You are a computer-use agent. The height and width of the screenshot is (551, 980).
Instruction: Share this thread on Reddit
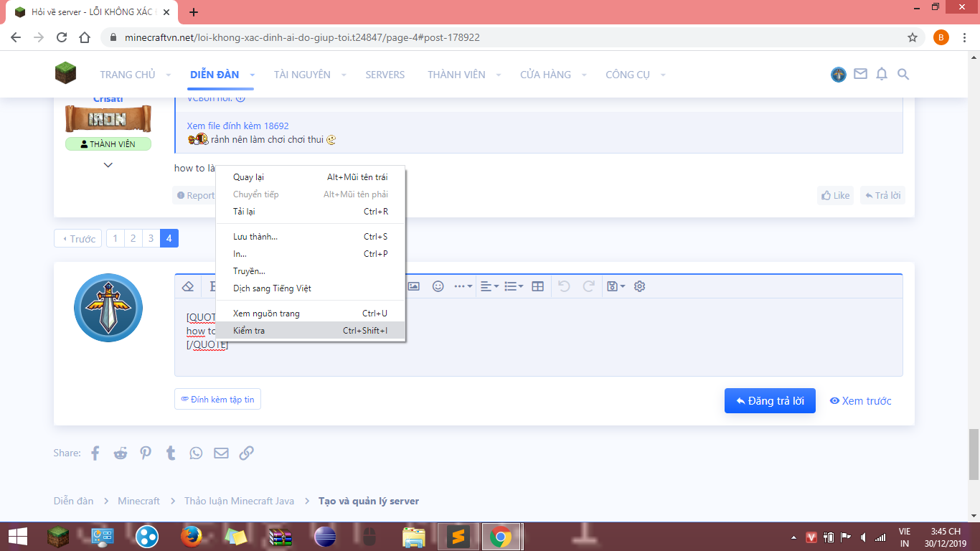[121, 453]
